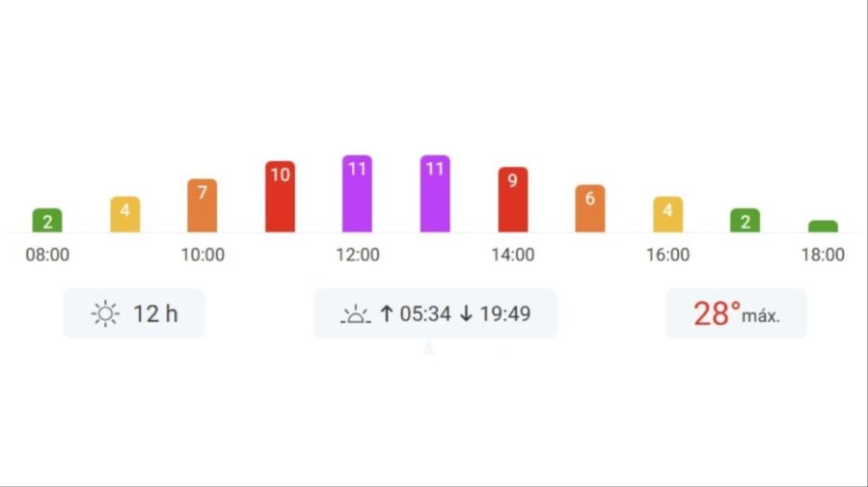The height and width of the screenshot is (487, 868).
Task: Select the orange UV 6 bar
Action: [x=590, y=208]
